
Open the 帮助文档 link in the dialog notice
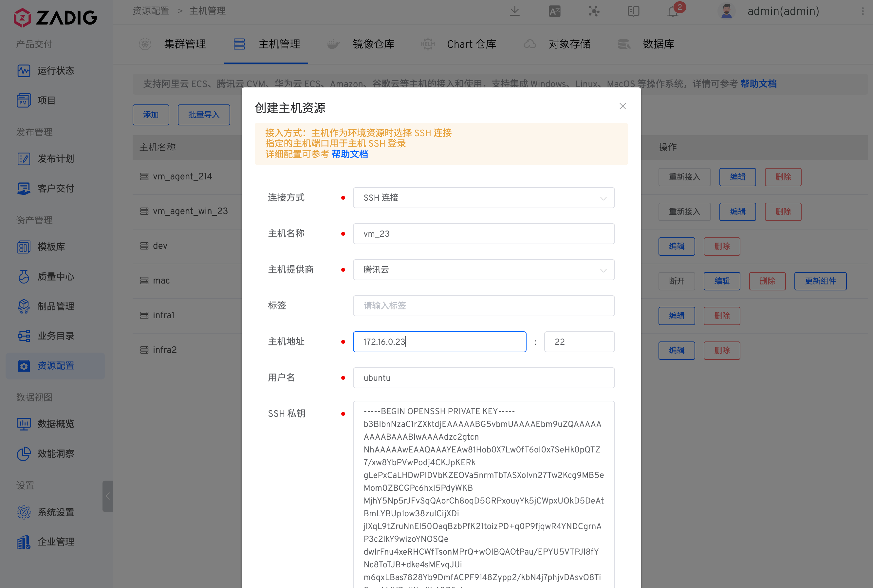coord(349,155)
